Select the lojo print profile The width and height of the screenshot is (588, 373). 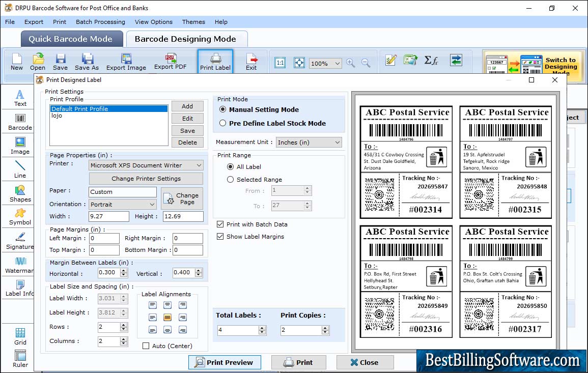point(109,116)
